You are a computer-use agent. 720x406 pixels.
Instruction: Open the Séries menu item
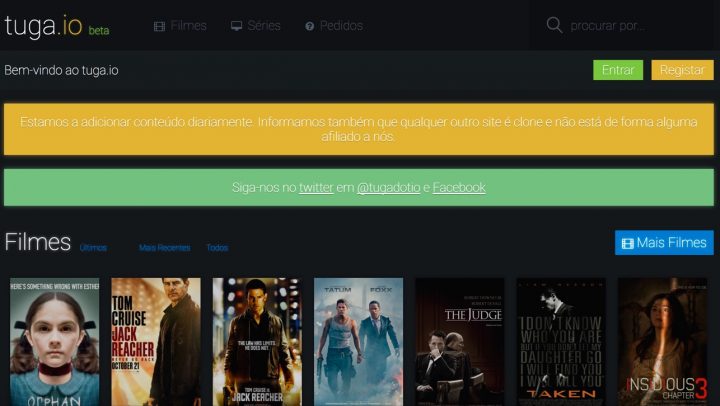click(256, 26)
